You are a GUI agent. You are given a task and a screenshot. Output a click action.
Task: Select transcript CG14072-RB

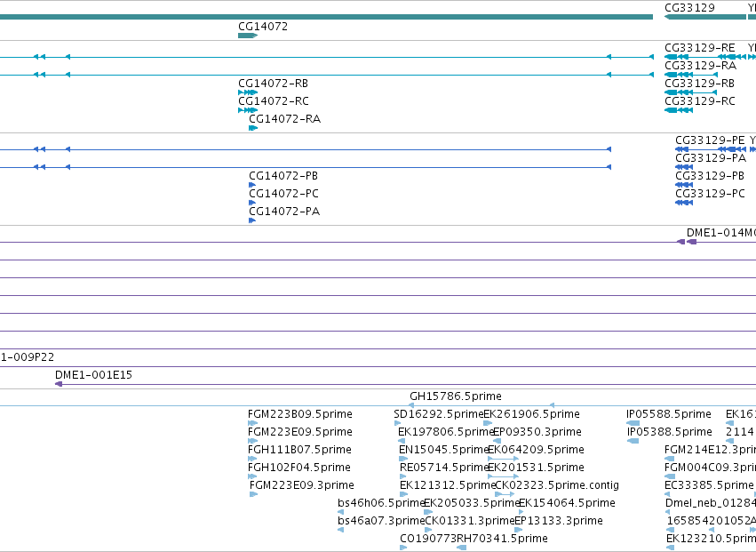coord(273,84)
